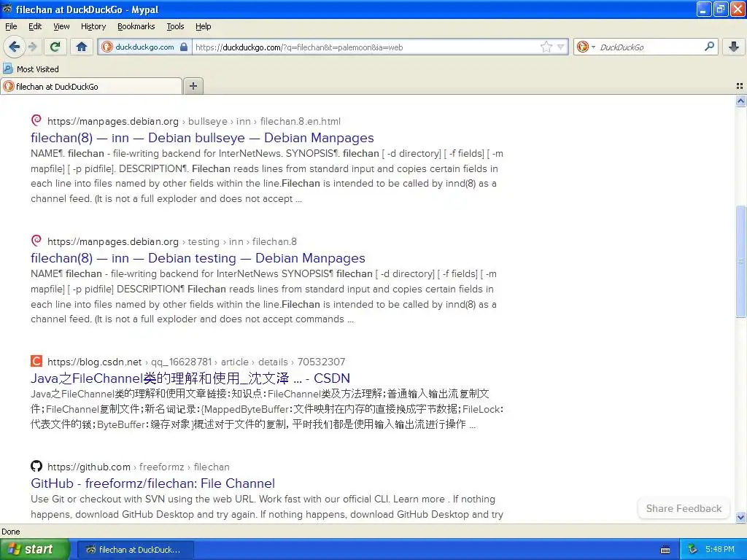This screenshot has width=747, height=560.
Task: Click the safely remove hardware tray icon
Action: (693, 550)
